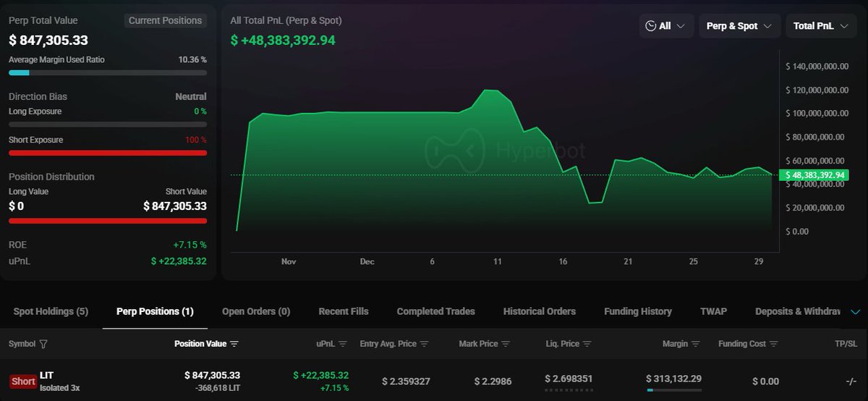Switch to the Spot Holdings tab
This screenshot has height=401, width=868.
(x=51, y=311)
